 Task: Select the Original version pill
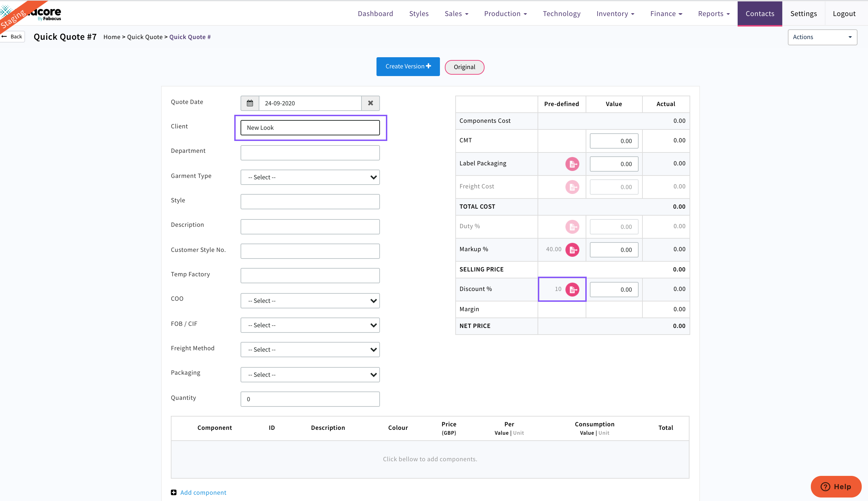(x=464, y=67)
